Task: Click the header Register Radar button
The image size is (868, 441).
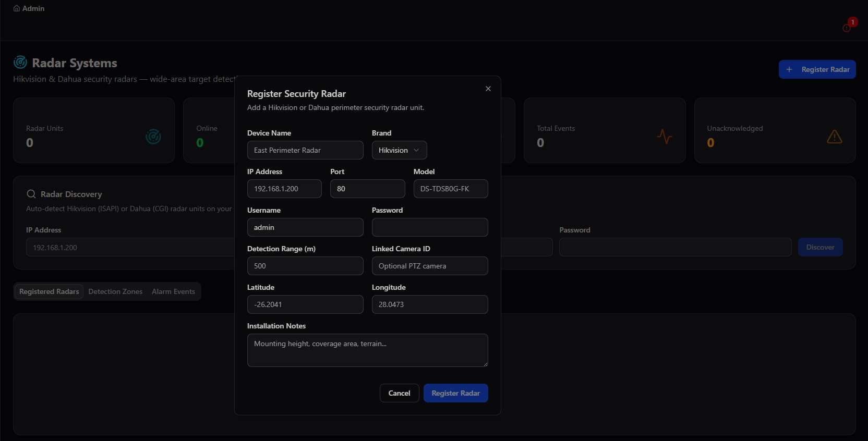Action: coord(817,69)
